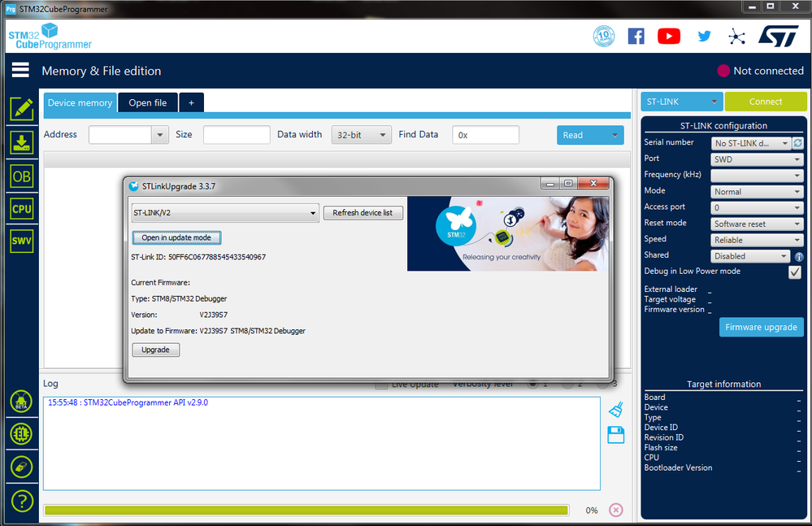Screen dimensions: 812x526
Task: Open the Facebook icon in header
Action: [x=636, y=37]
